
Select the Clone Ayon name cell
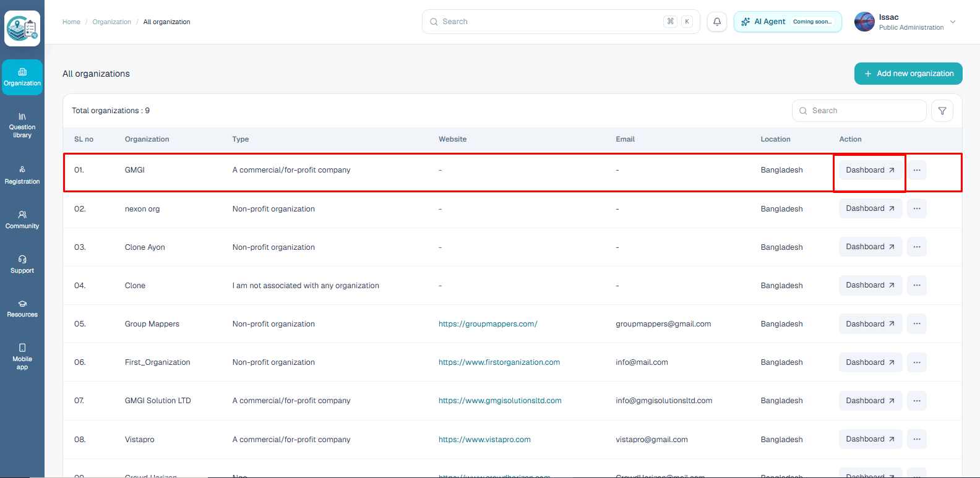point(145,247)
